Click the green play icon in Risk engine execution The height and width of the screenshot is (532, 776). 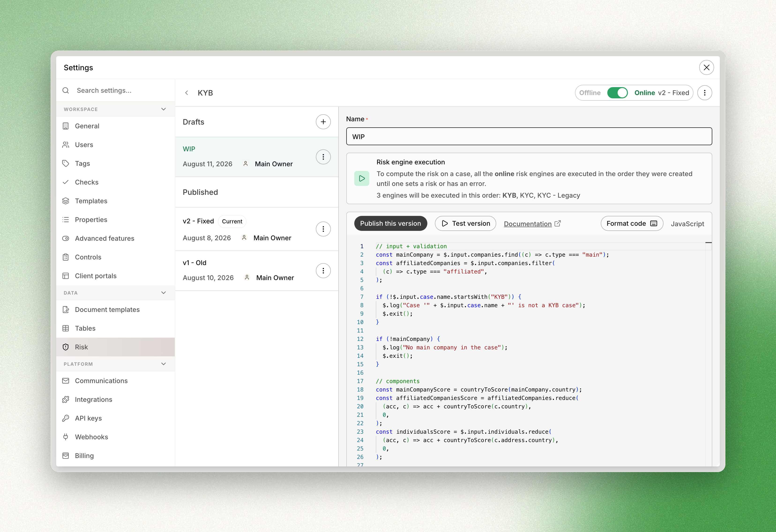point(362,179)
